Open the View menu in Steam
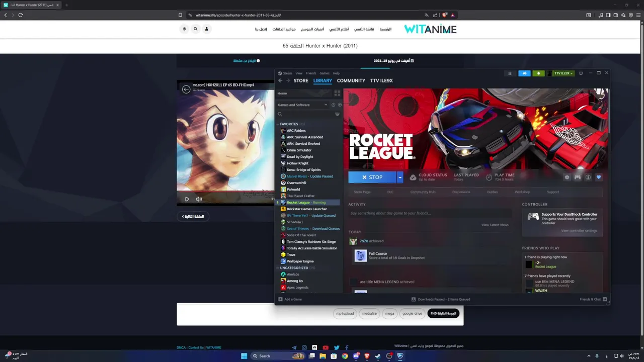 299,73
